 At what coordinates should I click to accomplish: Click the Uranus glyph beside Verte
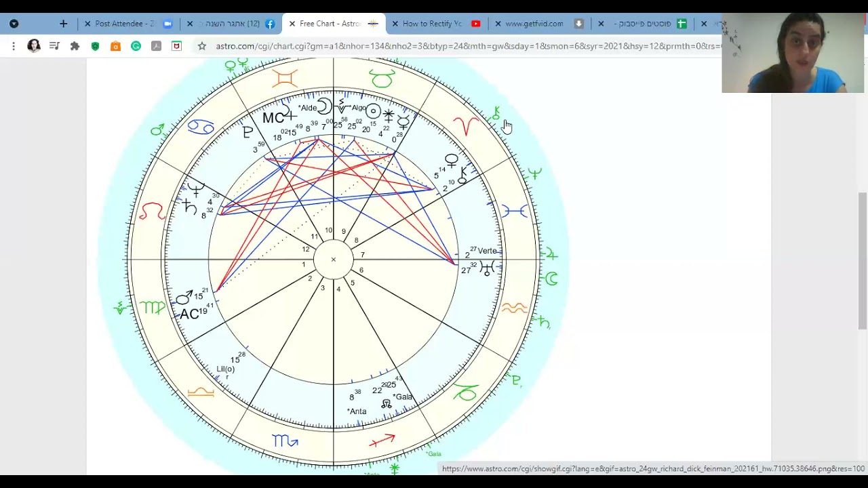487,269
